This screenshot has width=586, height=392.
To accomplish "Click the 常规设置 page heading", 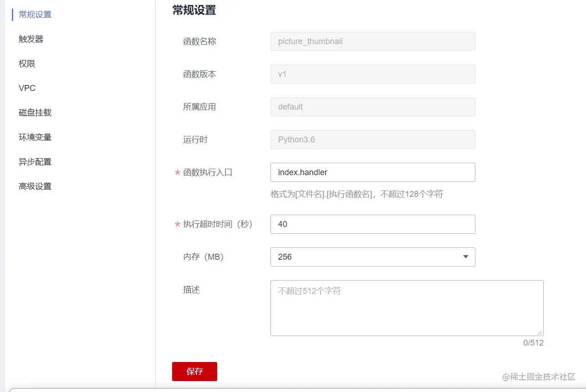I will click(x=194, y=10).
